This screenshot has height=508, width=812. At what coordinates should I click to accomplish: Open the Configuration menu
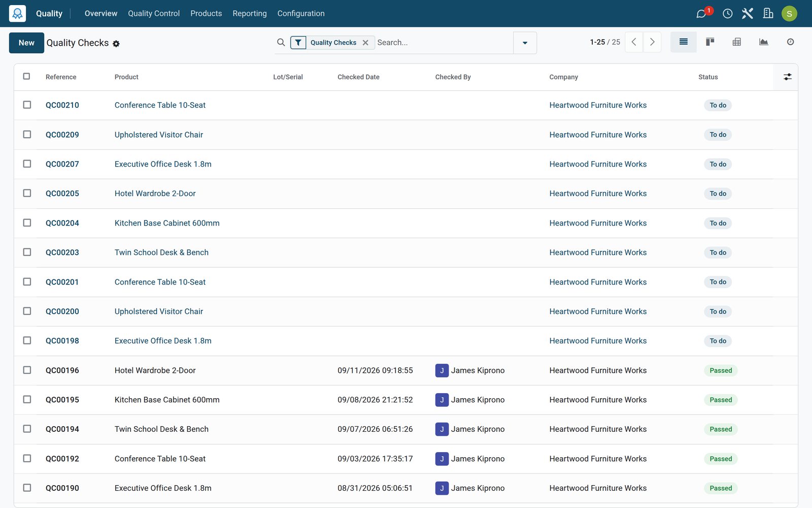[301, 14]
